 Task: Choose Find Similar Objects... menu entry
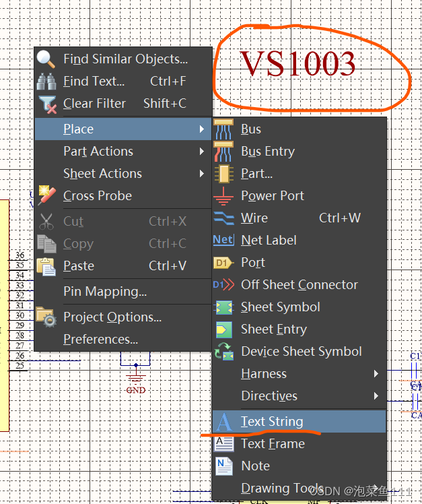(x=123, y=59)
